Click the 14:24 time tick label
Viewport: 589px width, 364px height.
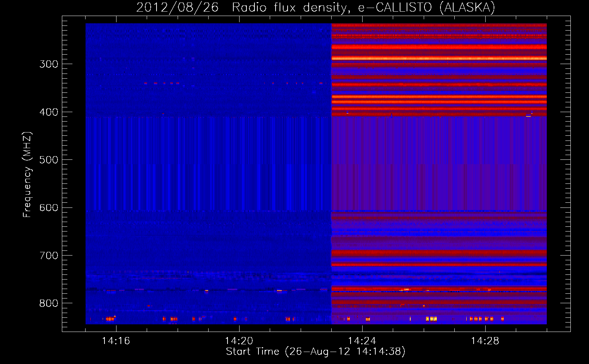click(x=362, y=341)
